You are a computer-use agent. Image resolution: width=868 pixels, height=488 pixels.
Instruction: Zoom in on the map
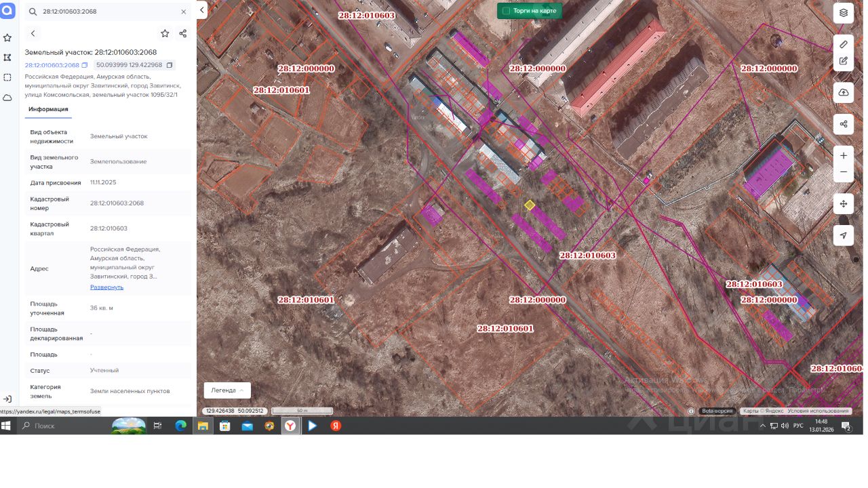click(844, 156)
